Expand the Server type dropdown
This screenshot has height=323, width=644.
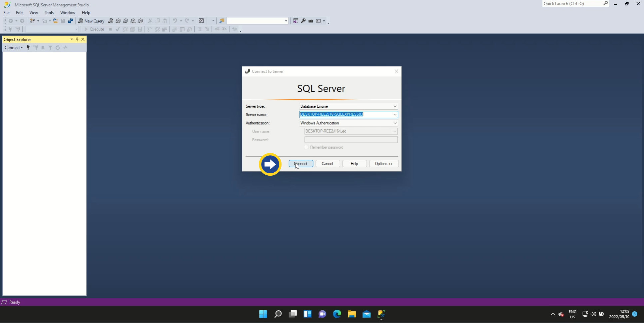coord(395,106)
